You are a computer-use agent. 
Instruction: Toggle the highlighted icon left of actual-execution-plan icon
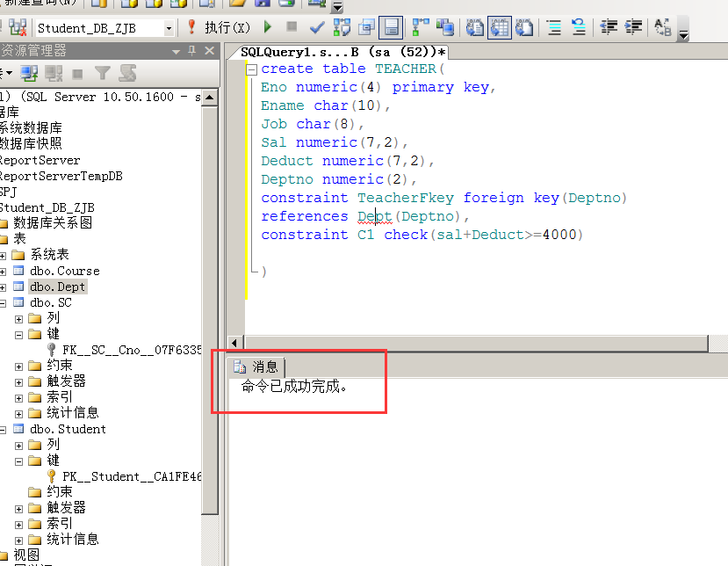point(391,27)
